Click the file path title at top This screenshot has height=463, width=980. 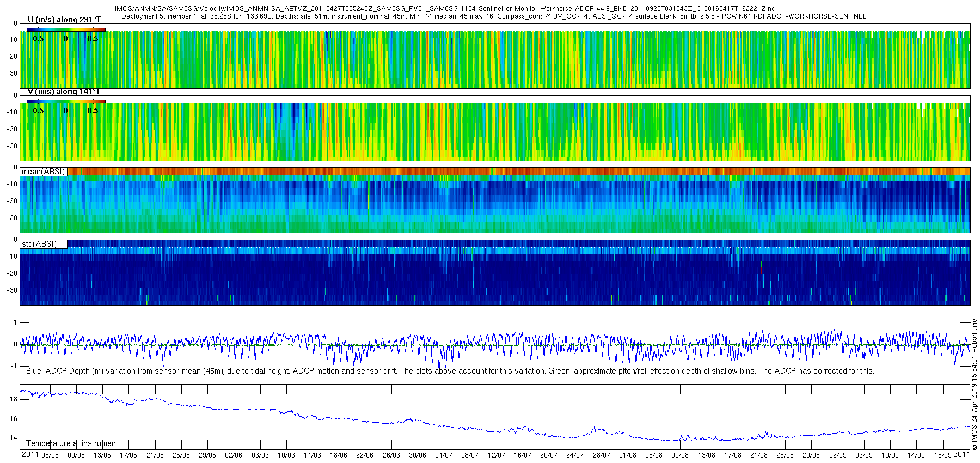point(445,9)
